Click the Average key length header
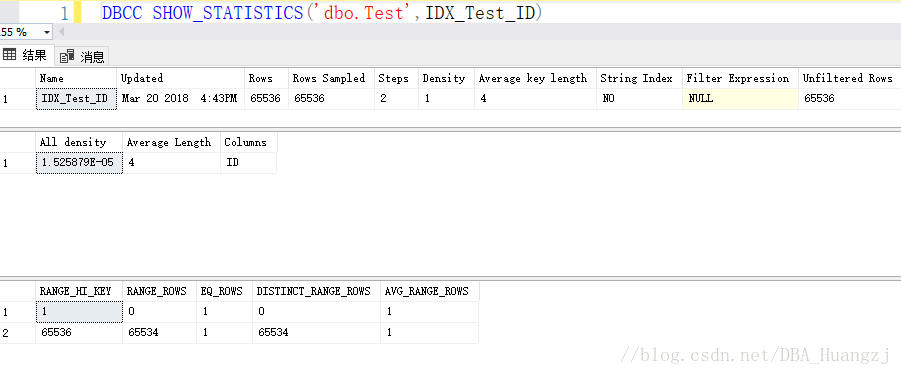The width and height of the screenshot is (901, 375). [536, 78]
